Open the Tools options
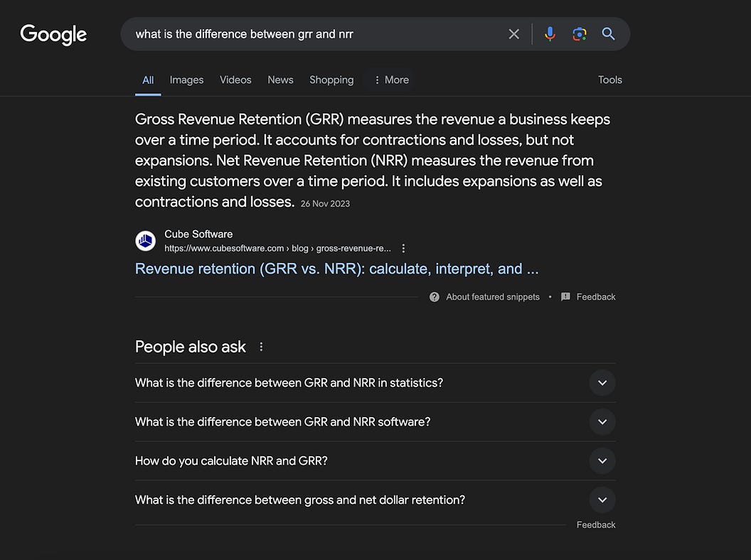This screenshot has height=560, width=751. coord(609,80)
